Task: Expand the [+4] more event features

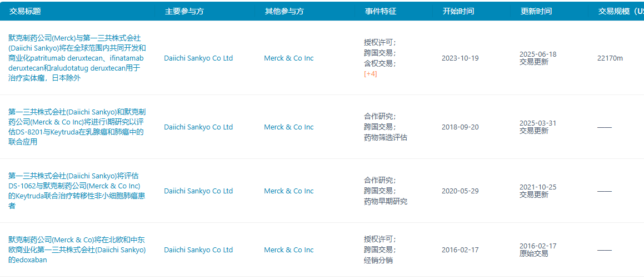Action: (371, 74)
